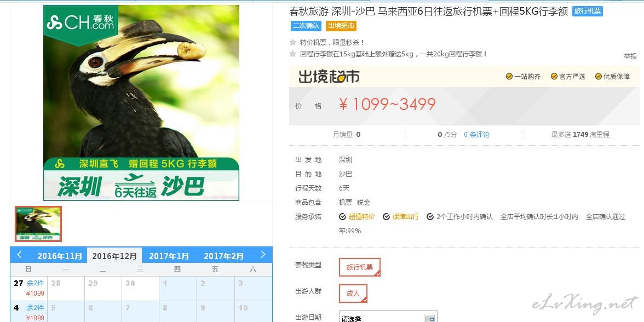The height and width of the screenshot is (322, 644).
Task: Switch calendar to 2017年2月 tab
Action: click(224, 256)
